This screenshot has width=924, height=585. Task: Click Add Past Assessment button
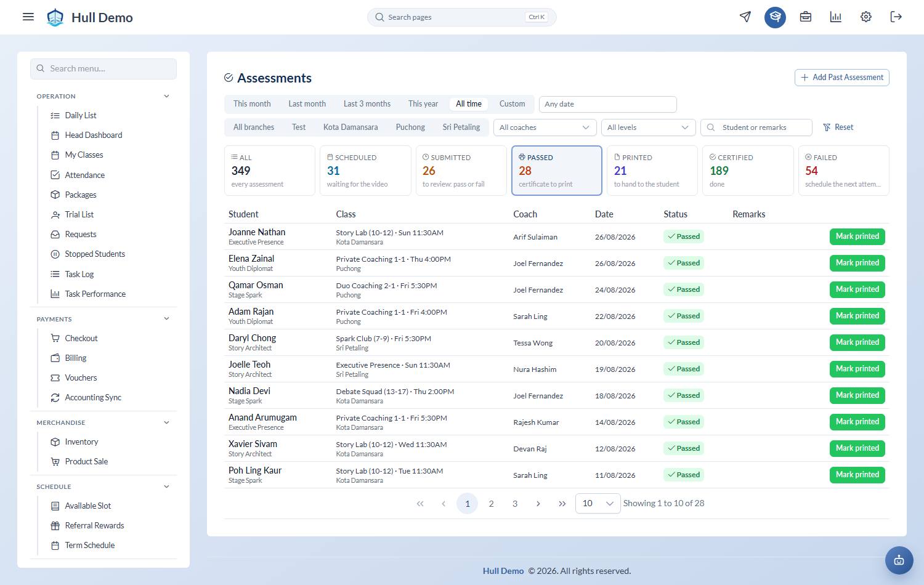click(x=841, y=78)
